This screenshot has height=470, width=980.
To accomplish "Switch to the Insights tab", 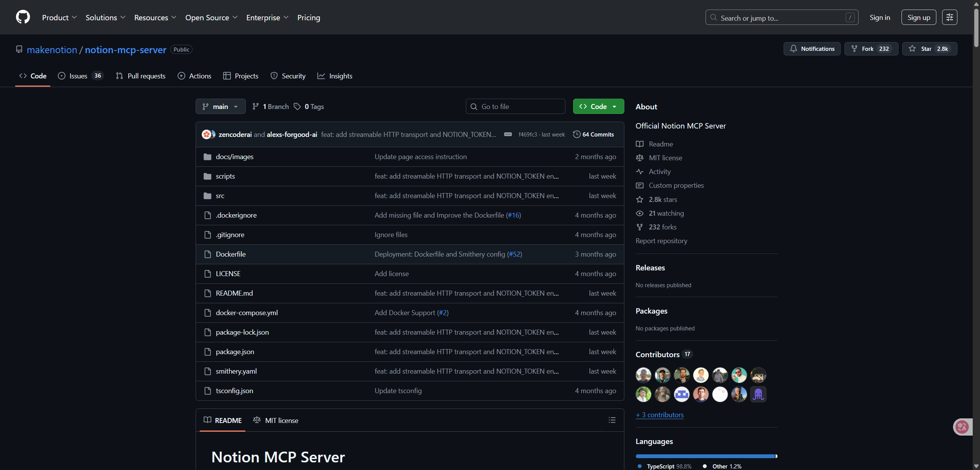I will 335,76.
